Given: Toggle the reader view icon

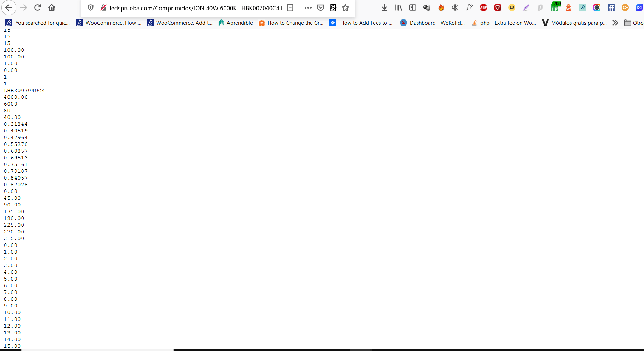Looking at the screenshot, I should [x=290, y=8].
